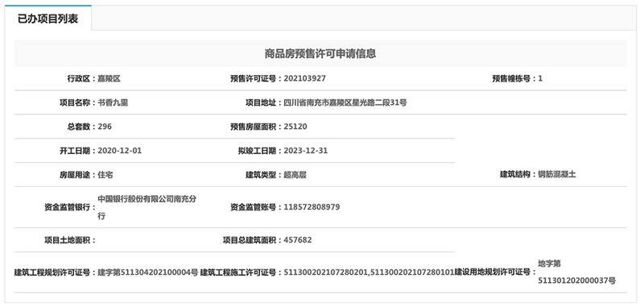Select permit number 202103927
The width and height of the screenshot is (644, 308).
tap(305, 78)
